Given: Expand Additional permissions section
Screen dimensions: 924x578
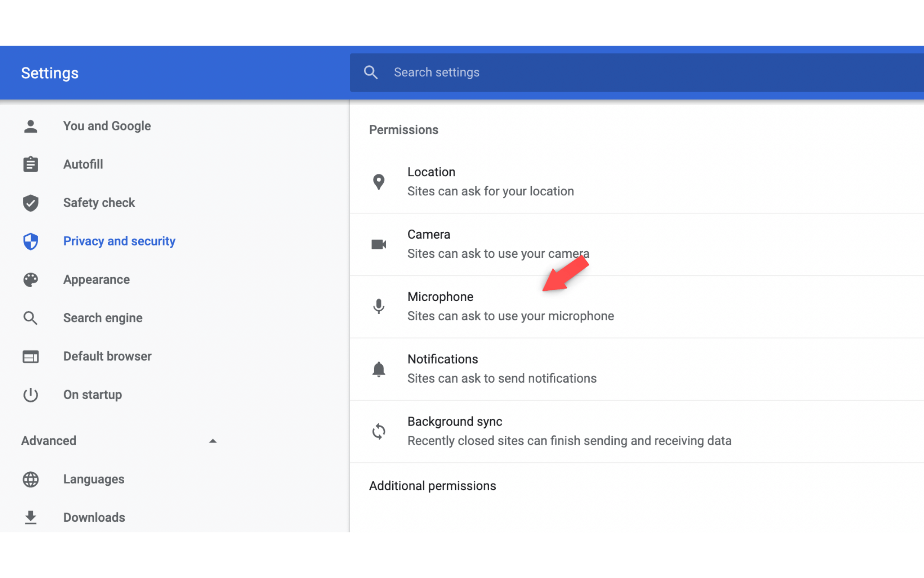Looking at the screenshot, I should click(x=432, y=486).
